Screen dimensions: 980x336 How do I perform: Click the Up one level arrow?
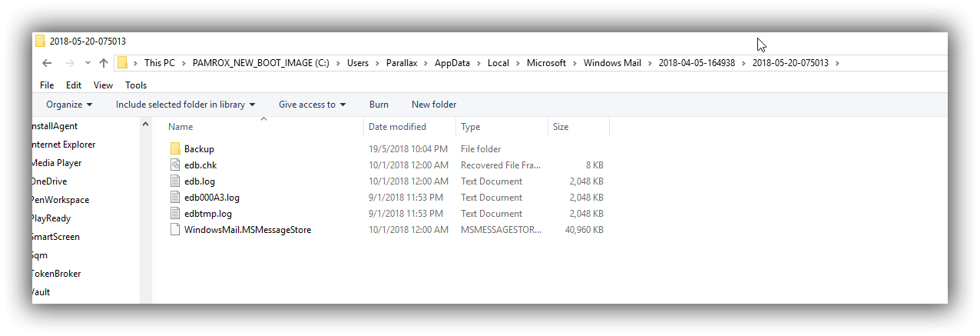(x=104, y=63)
